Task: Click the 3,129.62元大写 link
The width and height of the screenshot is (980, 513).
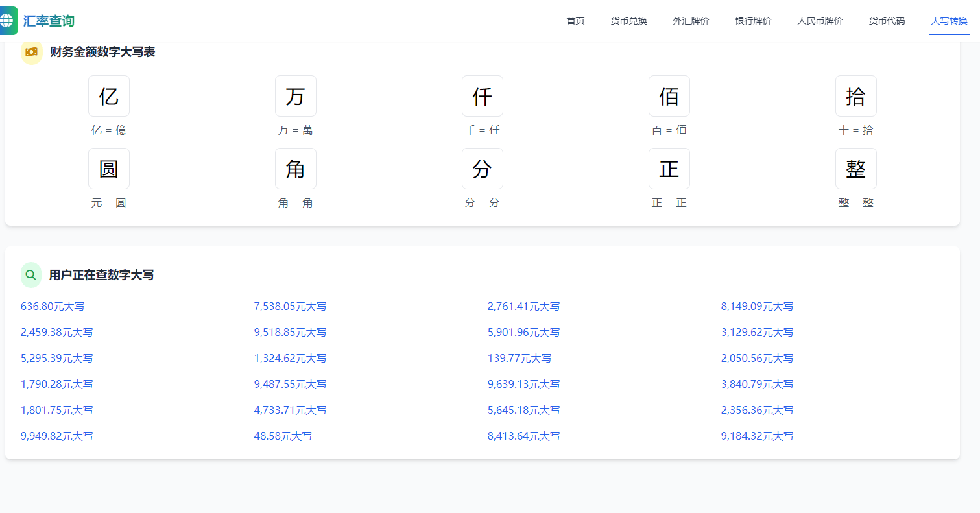Action: (758, 332)
